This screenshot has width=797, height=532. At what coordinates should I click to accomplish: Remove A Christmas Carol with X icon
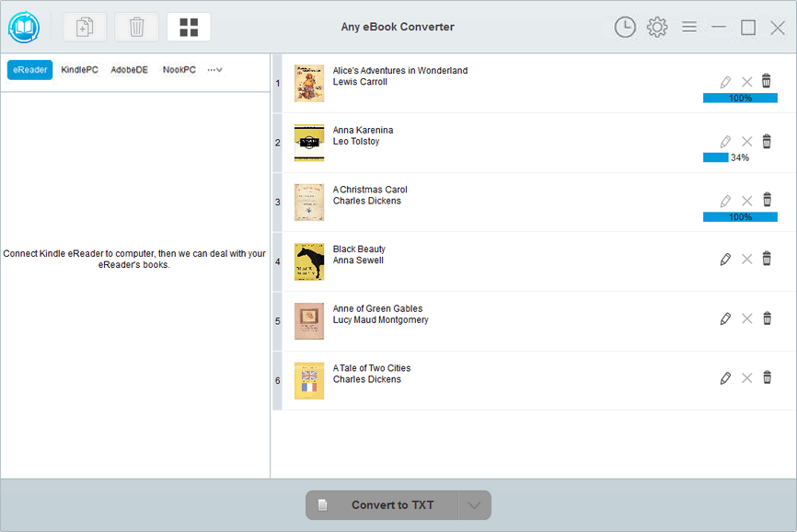(746, 201)
